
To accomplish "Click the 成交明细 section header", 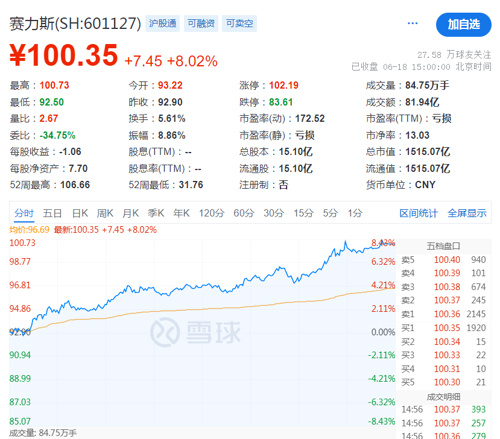I will point(443,397).
